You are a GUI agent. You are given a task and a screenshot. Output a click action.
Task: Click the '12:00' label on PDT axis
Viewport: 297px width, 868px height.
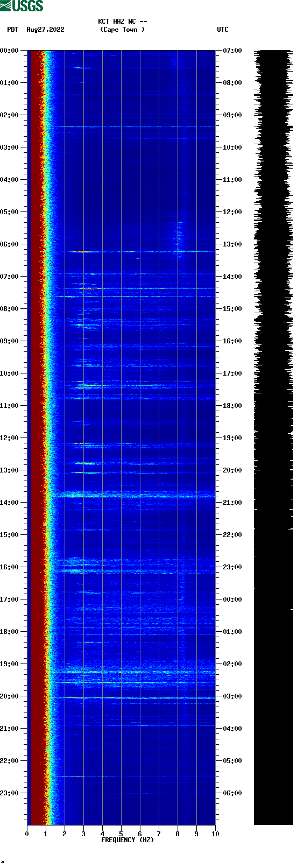(10, 438)
